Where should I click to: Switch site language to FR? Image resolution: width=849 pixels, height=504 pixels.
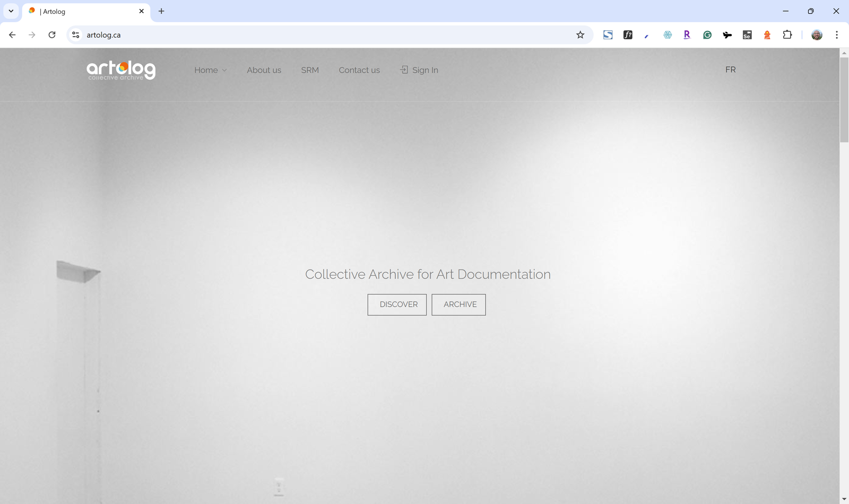tap(730, 69)
